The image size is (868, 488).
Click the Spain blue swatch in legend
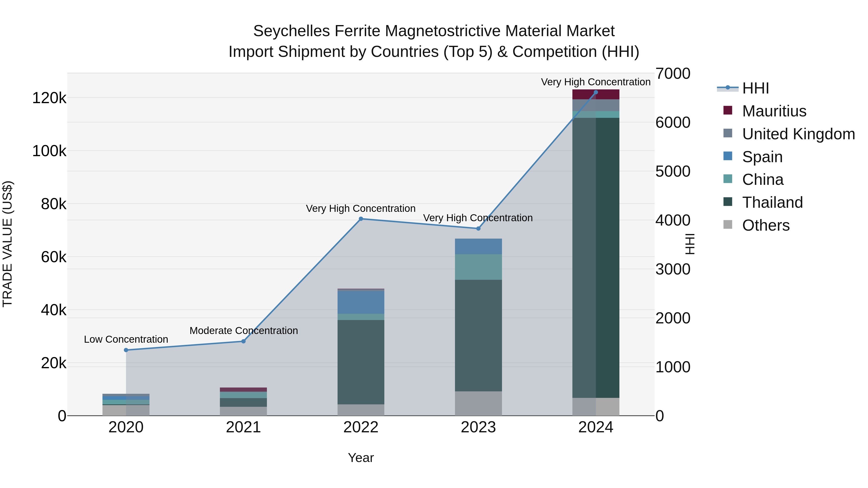click(728, 156)
